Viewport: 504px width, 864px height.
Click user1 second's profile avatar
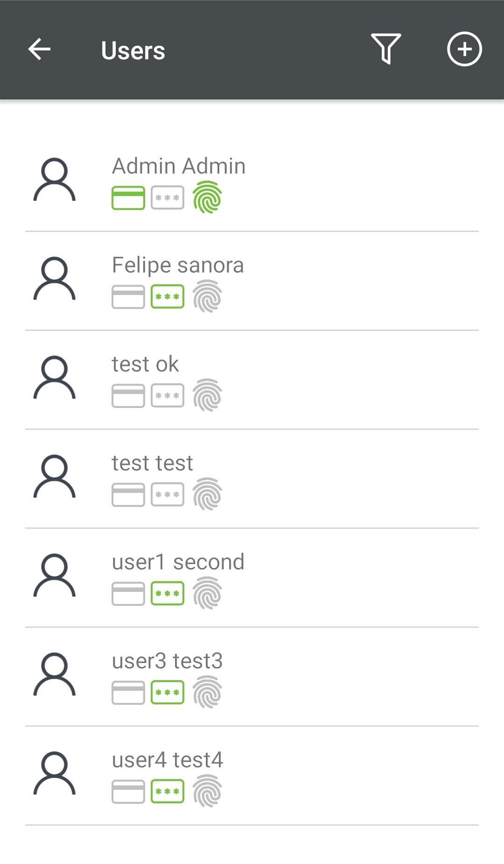tap(55, 576)
